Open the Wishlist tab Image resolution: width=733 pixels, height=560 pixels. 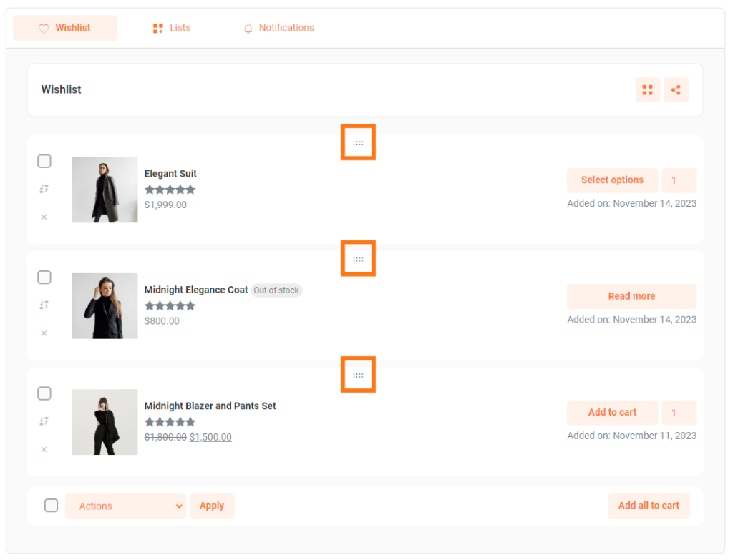[x=65, y=28]
